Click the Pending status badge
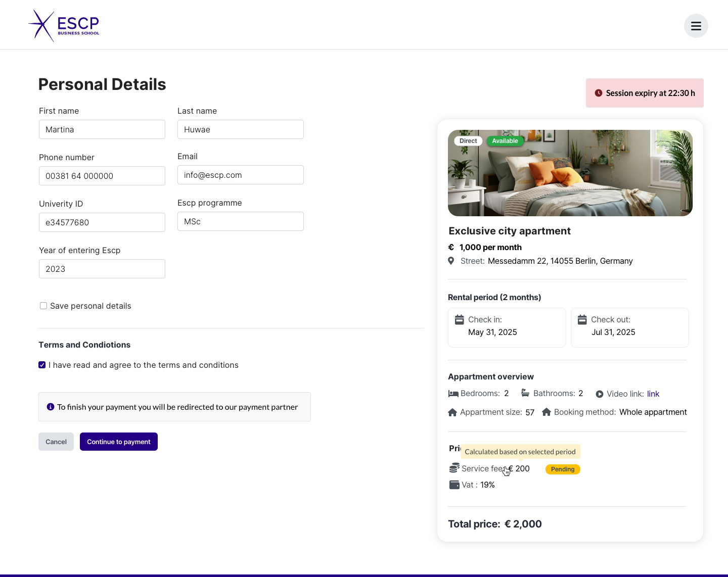The height and width of the screenshot is (577, 728). tap(563, 469)
